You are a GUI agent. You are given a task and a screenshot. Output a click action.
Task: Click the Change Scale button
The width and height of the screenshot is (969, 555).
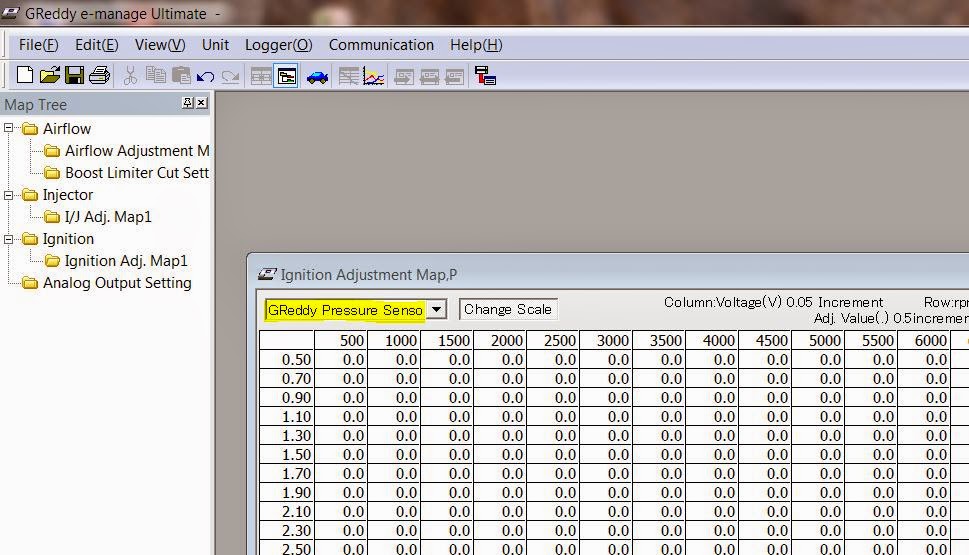click(x=508, y=310)
